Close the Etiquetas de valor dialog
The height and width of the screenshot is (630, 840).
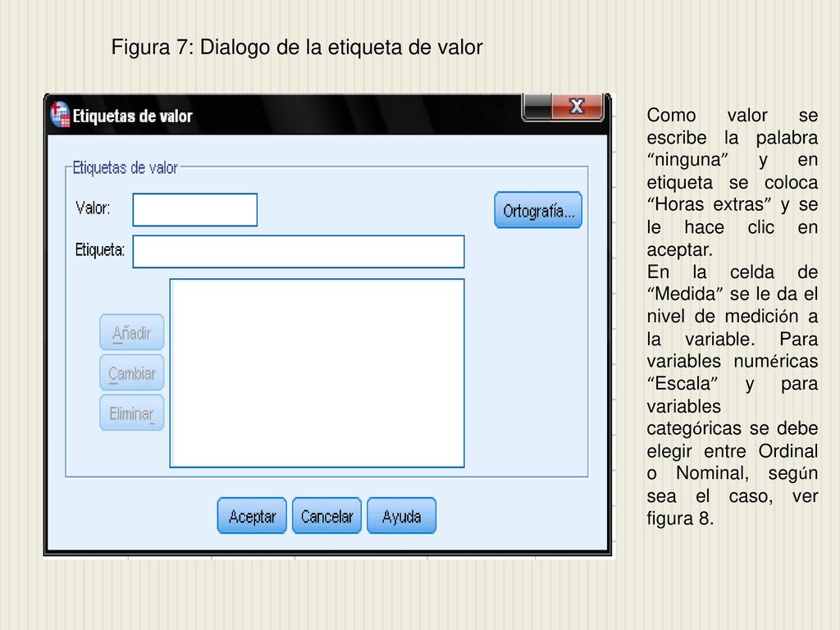(x=577, y=106)
